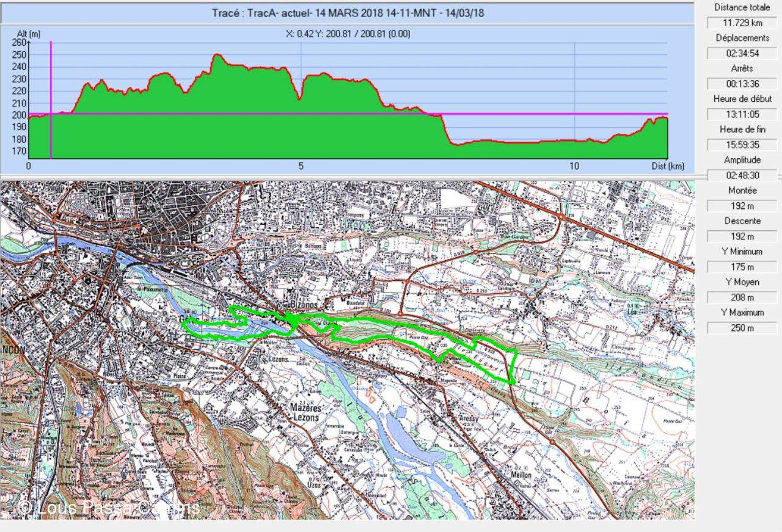The image size is (782, 532).
Task: Click the Y Maximum 250 m field
Action: [x=742, y=329]
